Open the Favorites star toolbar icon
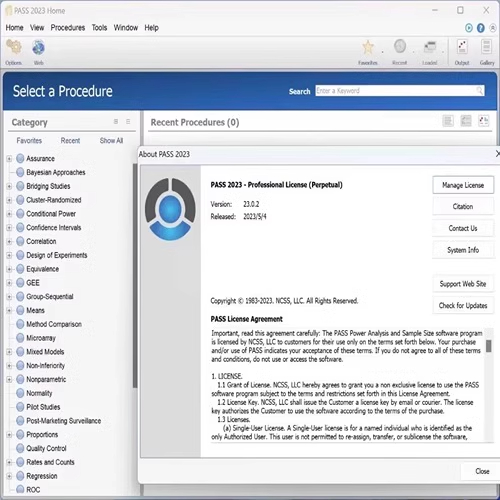 368,47
